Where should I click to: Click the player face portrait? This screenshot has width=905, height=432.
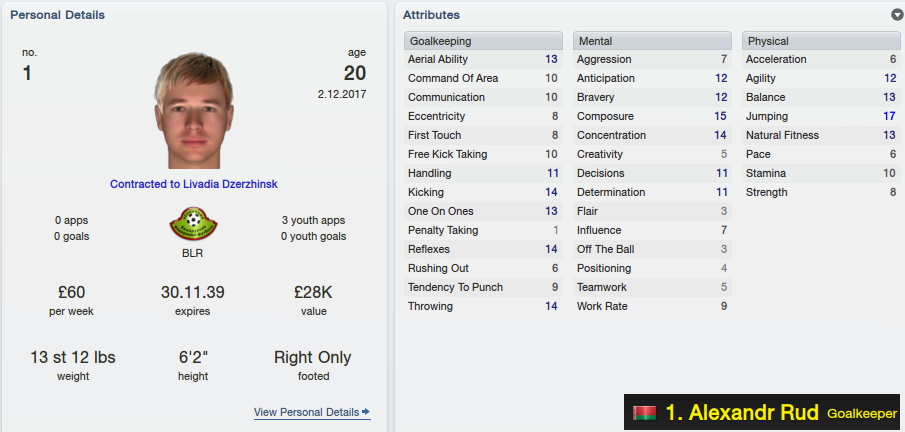(x=194, y=111)
